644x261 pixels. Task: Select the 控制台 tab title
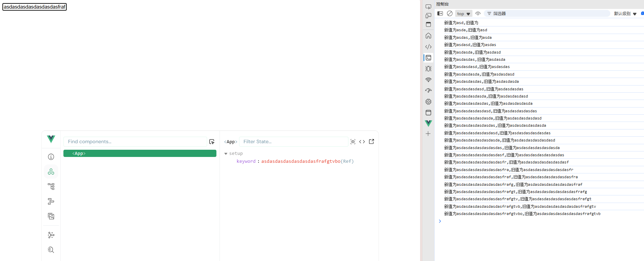(443, 4)
